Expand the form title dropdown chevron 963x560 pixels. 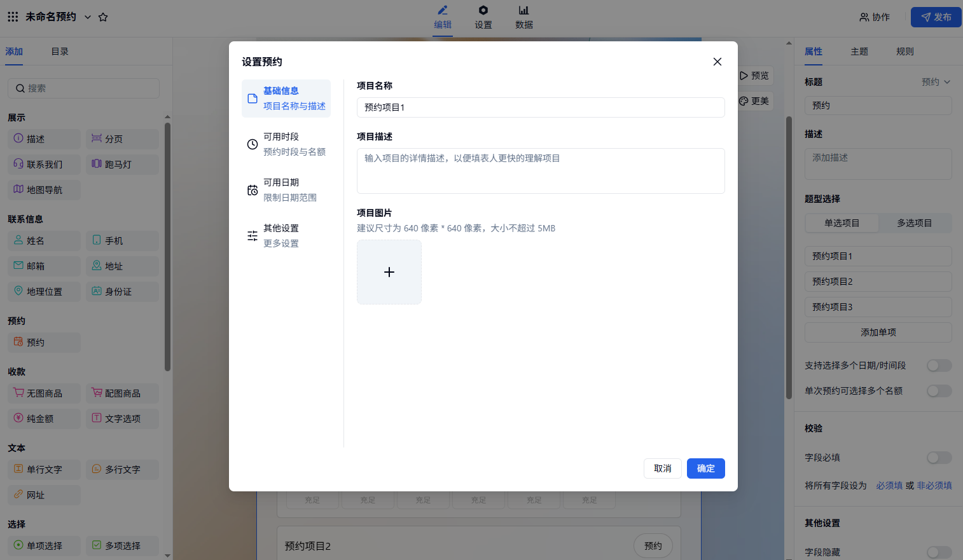click(x=88, y=17)
